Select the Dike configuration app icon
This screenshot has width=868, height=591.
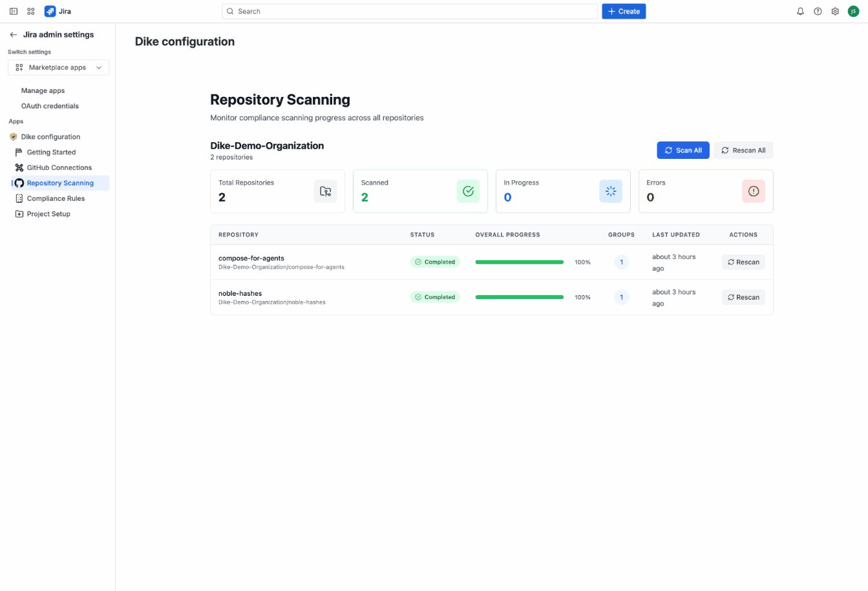coord(13,136)
